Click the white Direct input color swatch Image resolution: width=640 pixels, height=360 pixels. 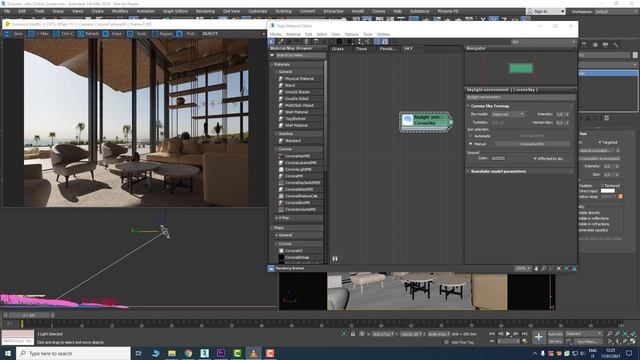click(608, 191)
